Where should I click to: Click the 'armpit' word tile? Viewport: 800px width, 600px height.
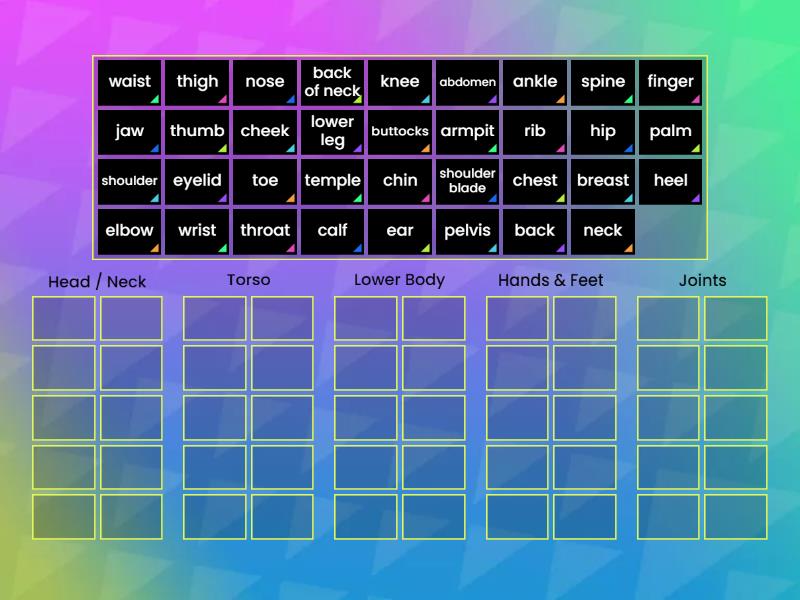tap(467, 132)
